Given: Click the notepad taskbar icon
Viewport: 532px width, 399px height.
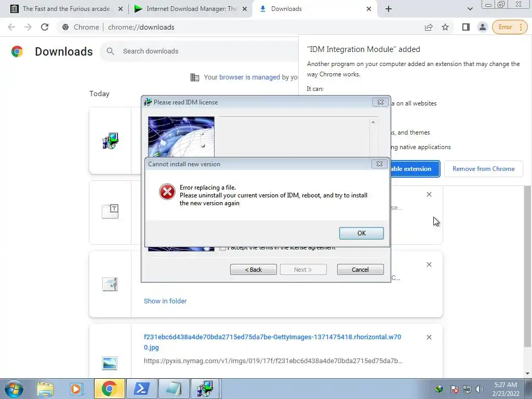Looking at the screenshot, I should point(174,389).
